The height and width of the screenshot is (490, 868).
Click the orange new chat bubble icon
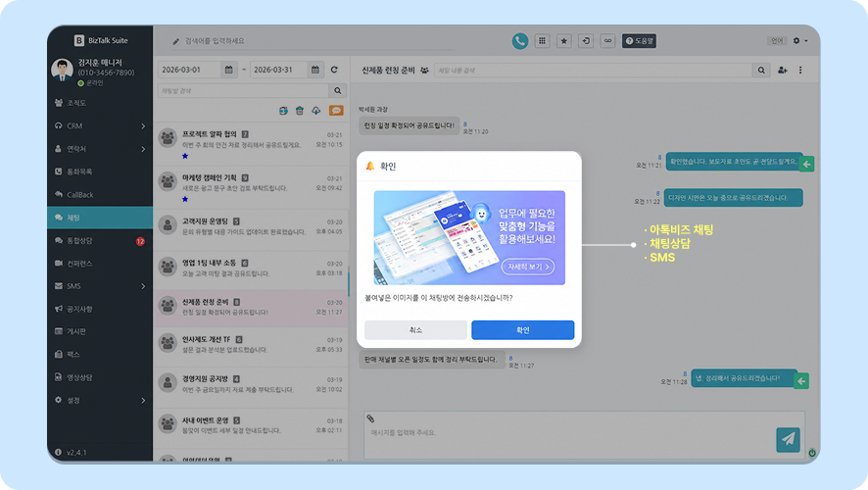[x=336, y=111]
